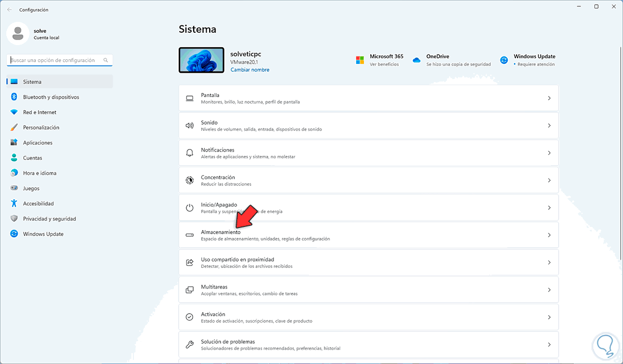Open Almacenamiento storage settings
623x364 pixels.
coord(369,235)
